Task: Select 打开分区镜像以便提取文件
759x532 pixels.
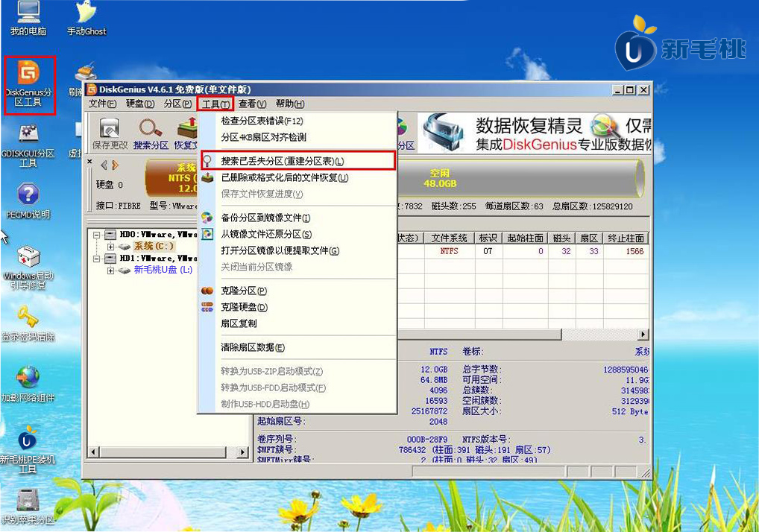Action: [x=297, y=251]
